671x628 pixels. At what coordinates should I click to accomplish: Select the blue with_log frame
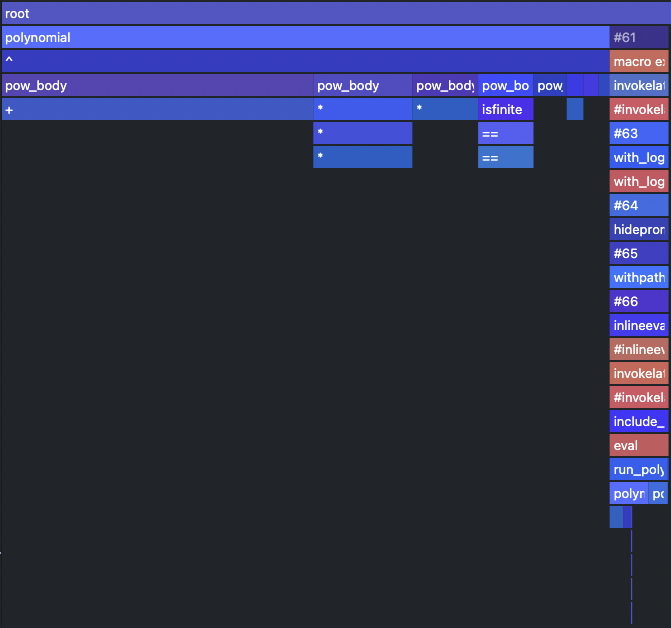coord(639,157)
